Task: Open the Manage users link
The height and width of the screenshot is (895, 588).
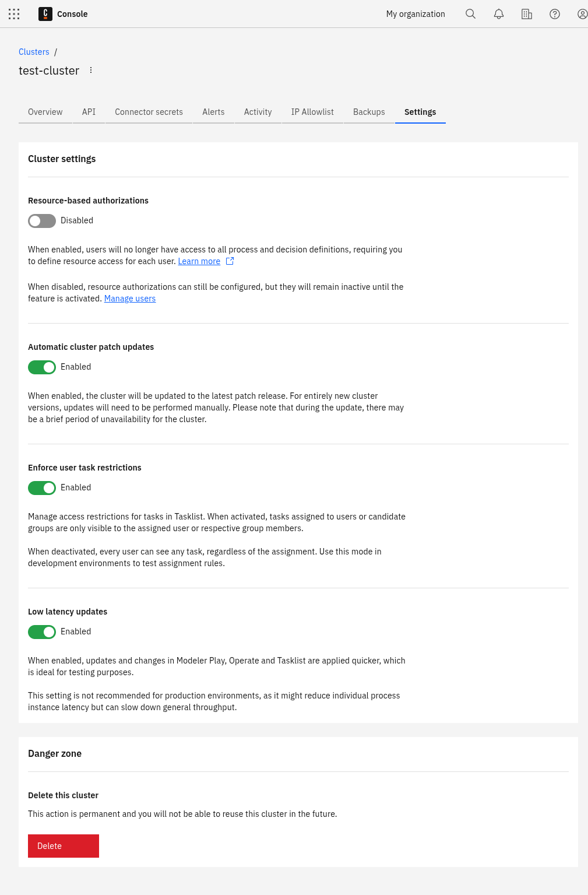Action: 129,299
